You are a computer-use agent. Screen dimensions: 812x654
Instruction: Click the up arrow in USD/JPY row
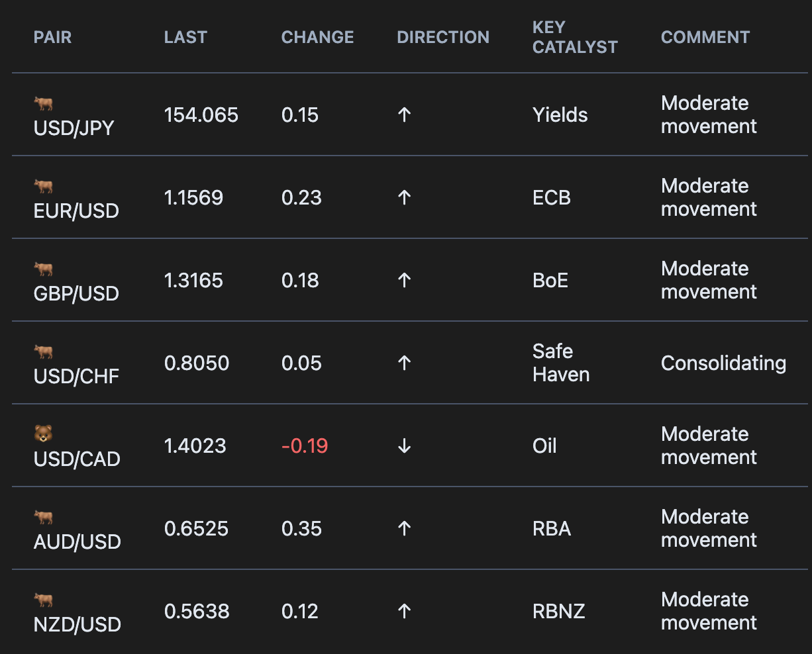(405, 115)
